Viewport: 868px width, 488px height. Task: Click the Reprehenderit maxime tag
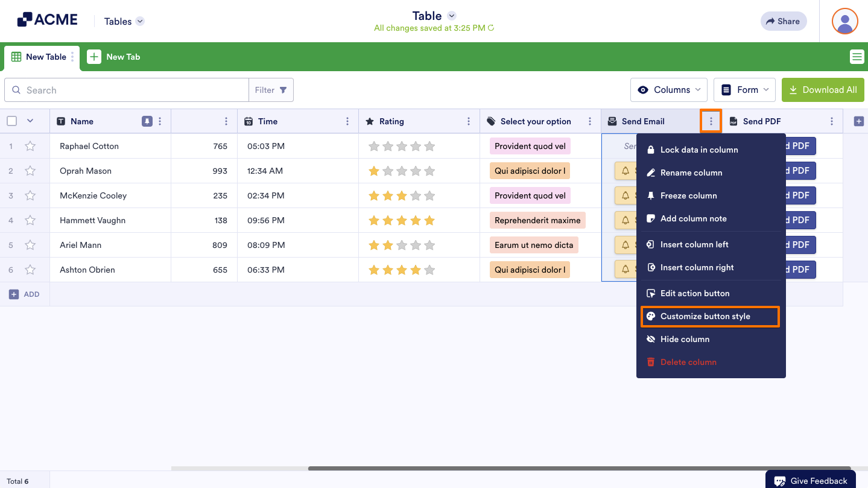[537, 220]
